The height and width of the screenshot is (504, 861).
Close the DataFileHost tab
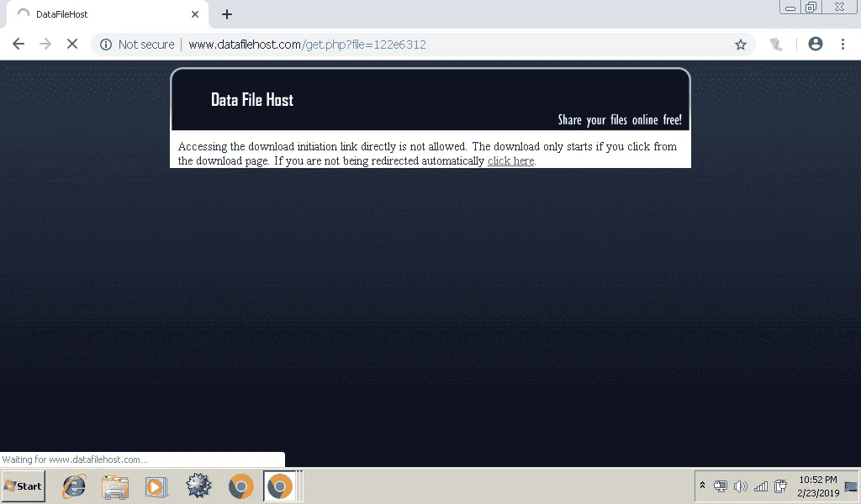point(195,14)
